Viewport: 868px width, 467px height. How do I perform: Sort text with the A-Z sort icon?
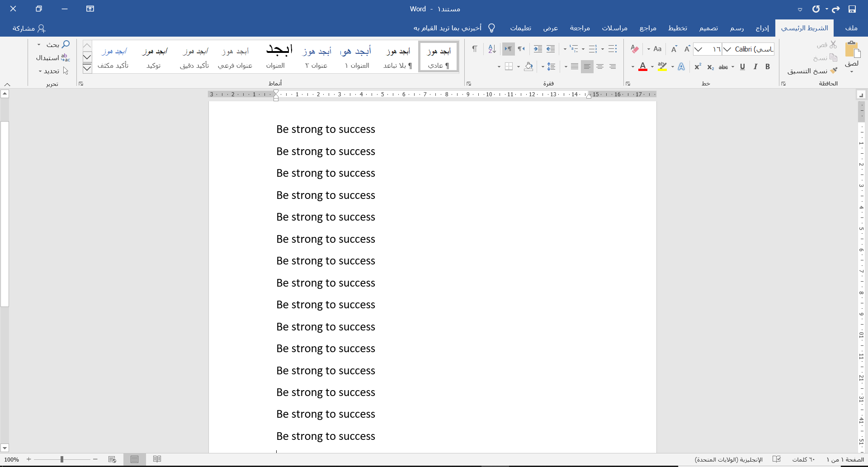492,49
